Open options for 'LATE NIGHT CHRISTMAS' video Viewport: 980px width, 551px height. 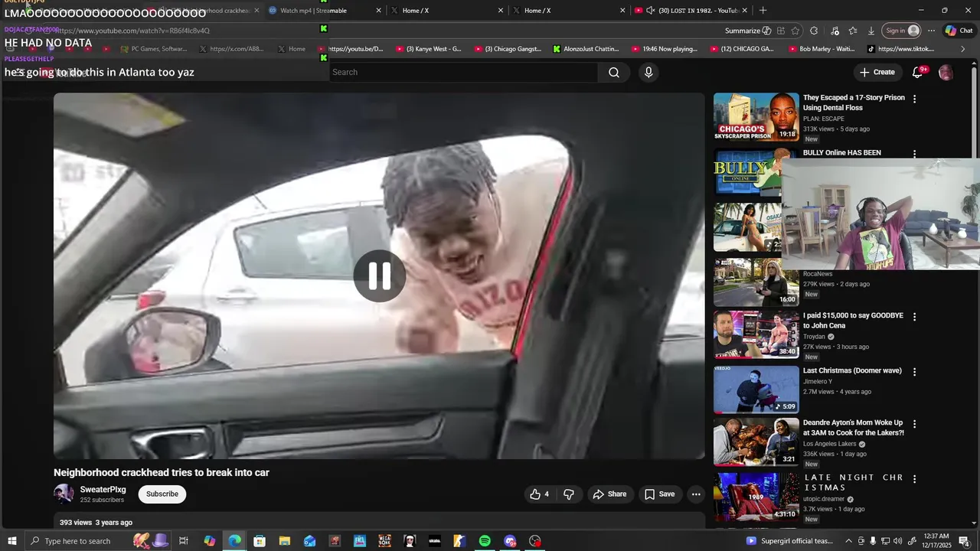pos(914,479)
